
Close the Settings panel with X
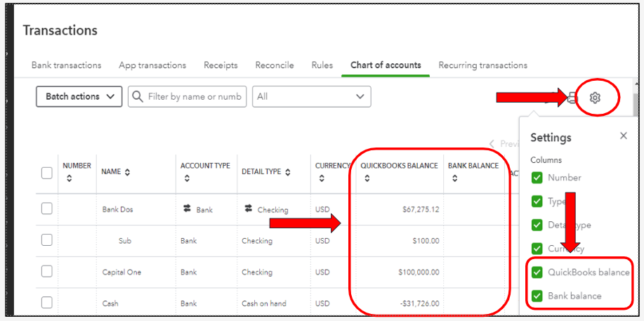pyautogui.click(x=623, y=136)
